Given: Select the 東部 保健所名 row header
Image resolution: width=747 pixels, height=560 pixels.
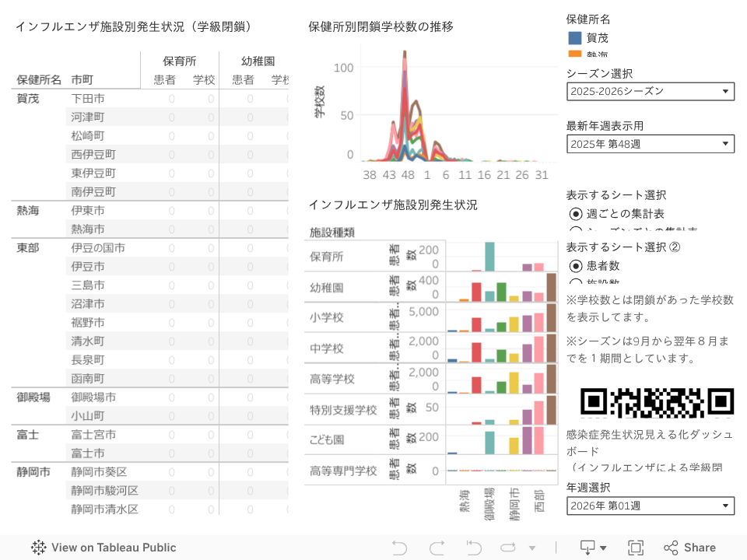Looking at the screenshot, I should (x=28, y=247).
